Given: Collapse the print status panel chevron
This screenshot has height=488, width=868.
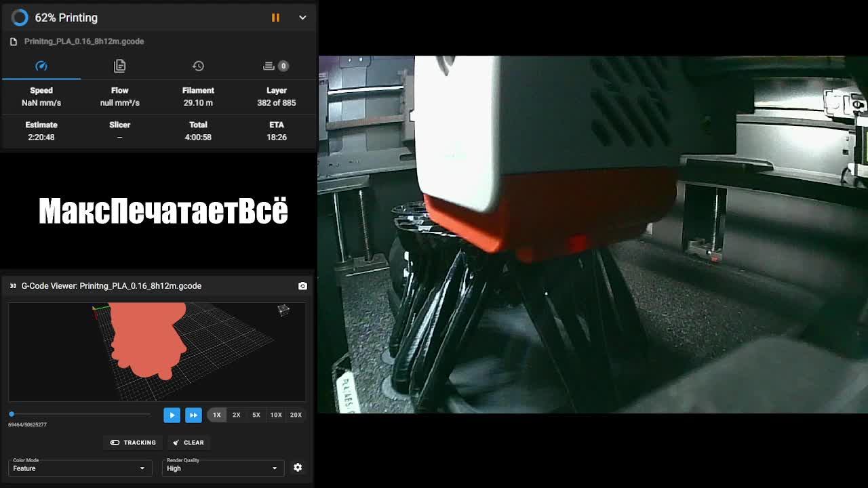Looking at the screenshot, I should pos(302,18).
